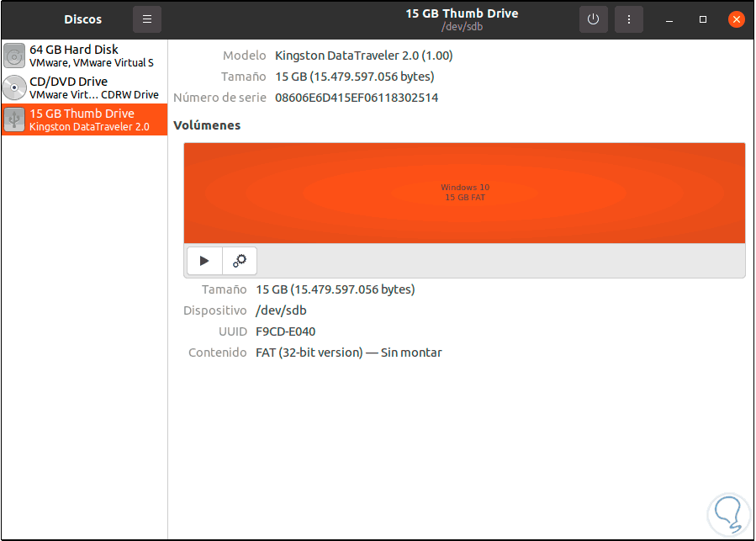The image size is (756, 541).
Task: Select the Windows 10 FAT partition block
Action: tap(464, 192)
